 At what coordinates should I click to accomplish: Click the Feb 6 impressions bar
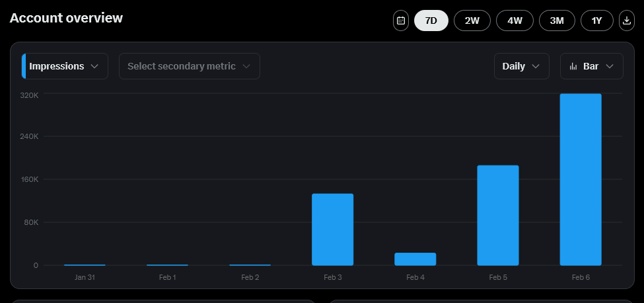(x=581, y=180)
